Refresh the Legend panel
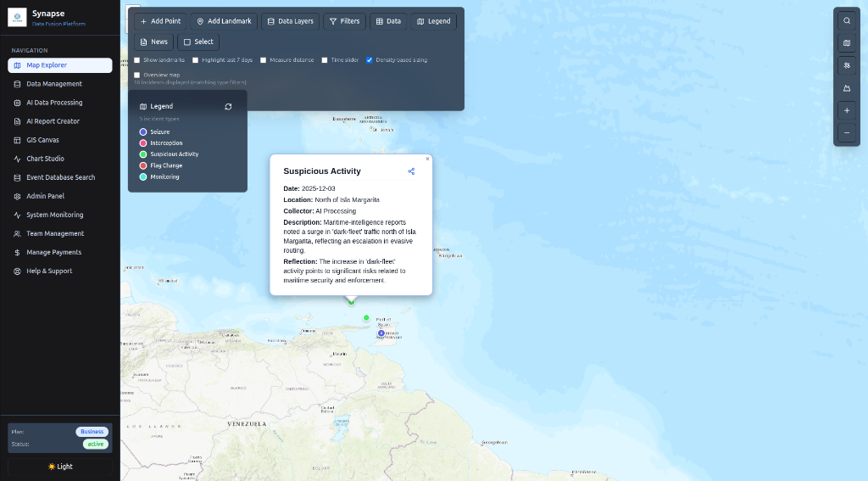Image resolution: width=868 pixels, height=481 pixels. tap(228, 107)
